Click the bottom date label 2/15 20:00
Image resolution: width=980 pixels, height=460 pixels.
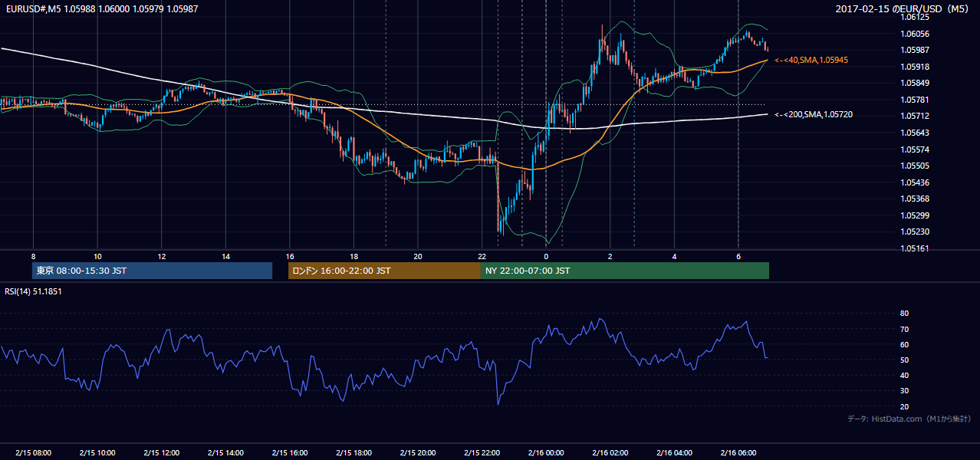(418, 452)
